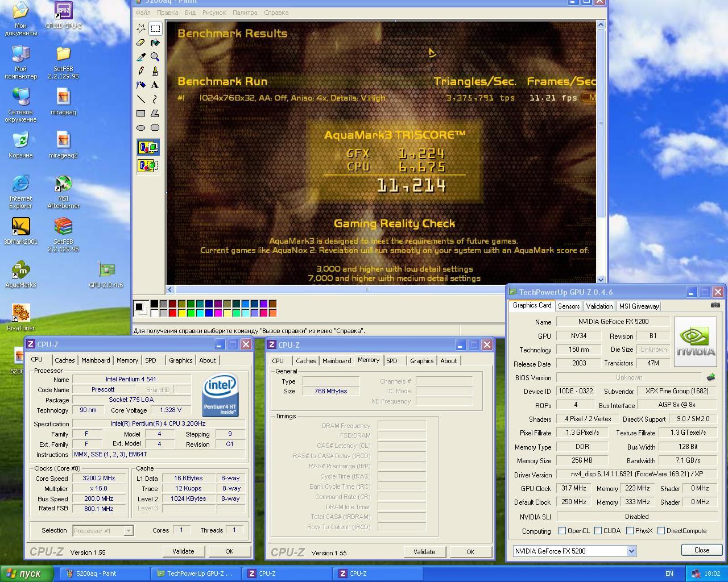This screenshot has width=728, height=582.
Task: Click the 18:02 system clock
Action: pos(712,573)
